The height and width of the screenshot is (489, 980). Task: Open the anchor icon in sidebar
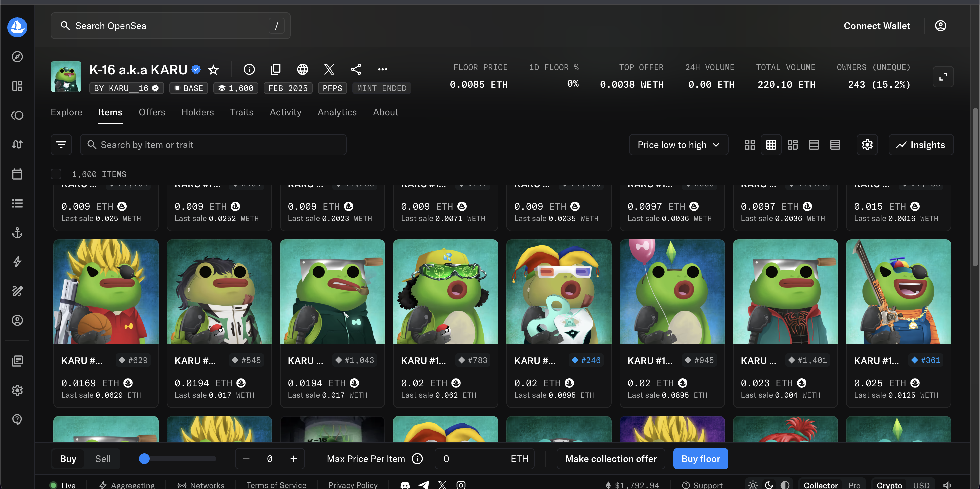17,232
